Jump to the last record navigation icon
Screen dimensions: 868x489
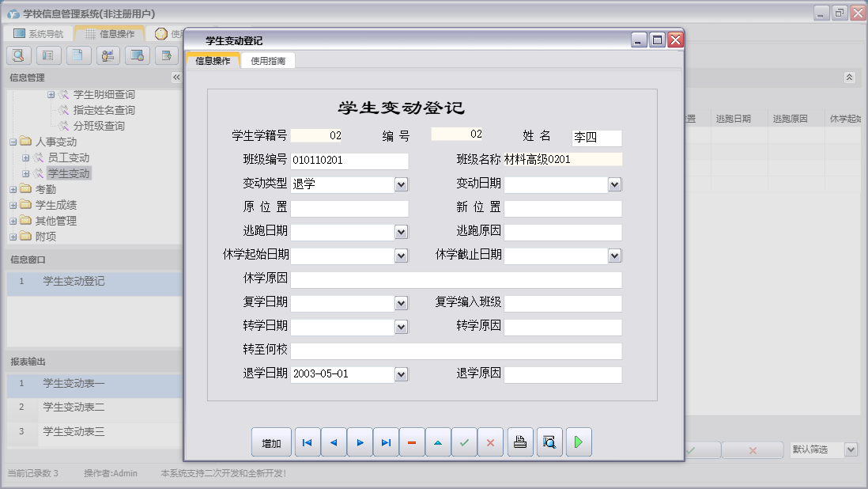click(x=386, y=442)
